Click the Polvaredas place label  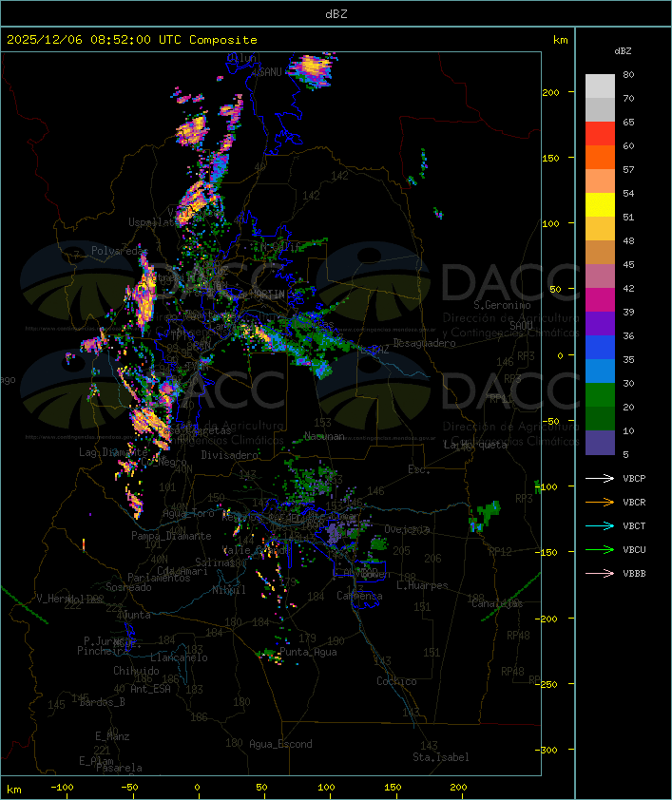(x=119, y=251)
